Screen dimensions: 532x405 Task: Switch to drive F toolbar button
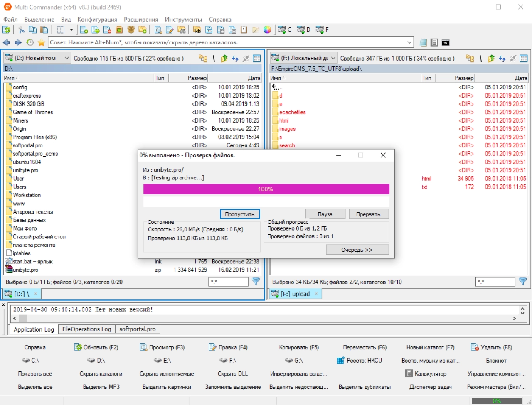[322, 29]
